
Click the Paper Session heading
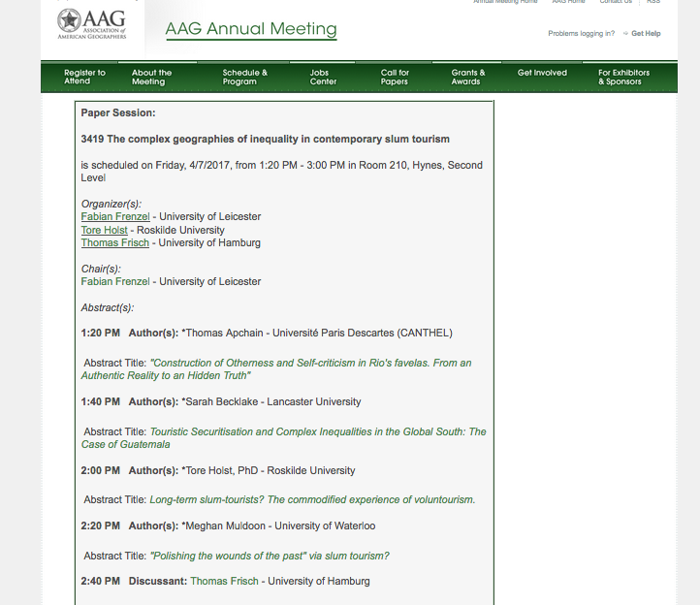[x=118, y=113]
